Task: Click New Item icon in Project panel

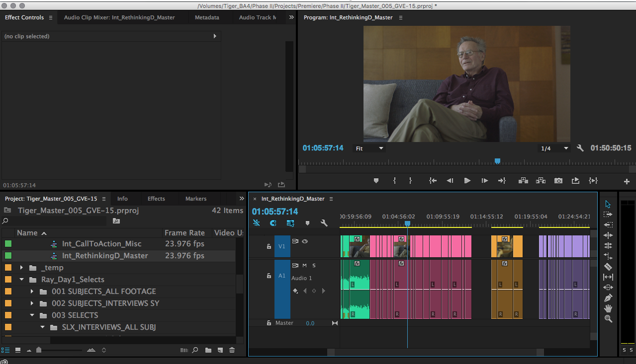Action: coord(220,350)
